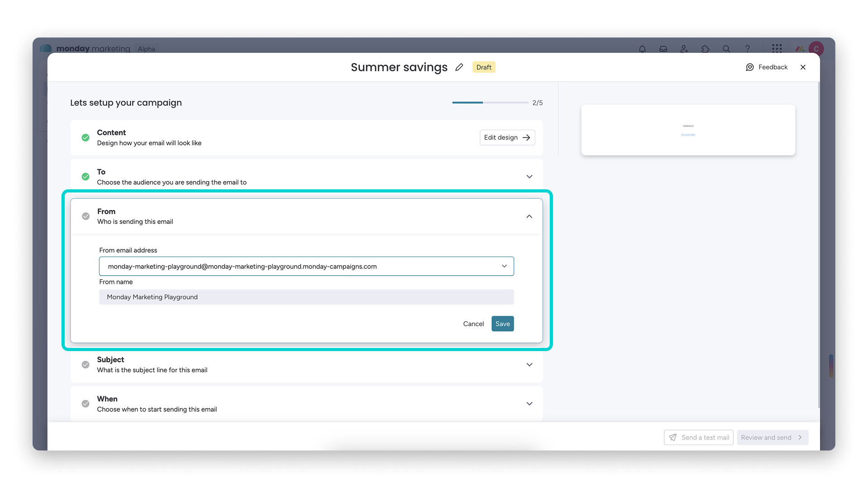The width and height of the screenshot is (868, 488).
Task: Cancel the From section changes
Action: [x=473, y=324]
